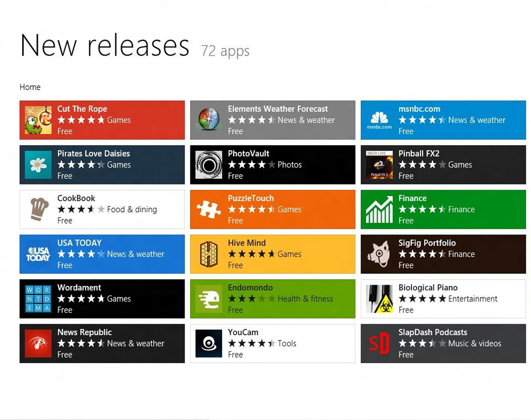Image resolution: width=531 pixels, height=420 pixels.
Task: Open the Wordament title text
Action: tap(79, 287)
